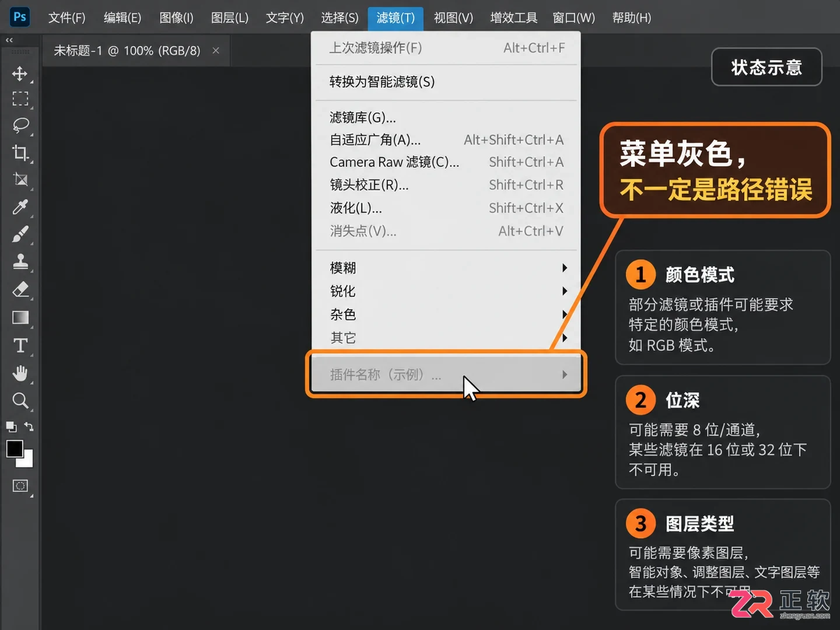Expand the 杂色 submenu
The image size is (840, 630).
(x=446, y=314)
